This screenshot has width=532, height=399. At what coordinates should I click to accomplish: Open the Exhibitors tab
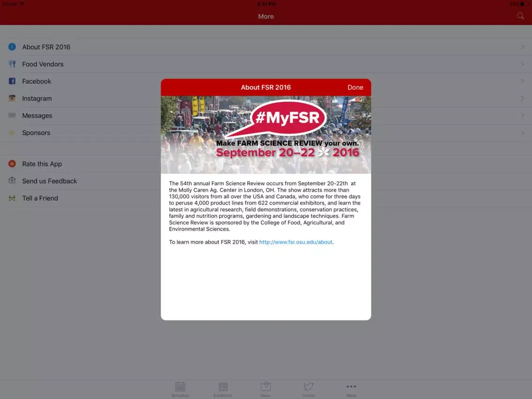(x=223, y=389)
